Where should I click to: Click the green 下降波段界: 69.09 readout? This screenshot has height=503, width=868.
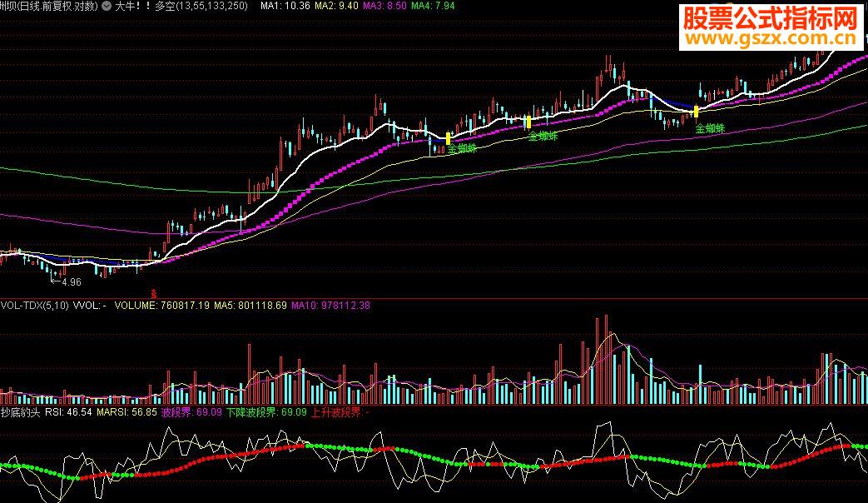click(267, 412)
